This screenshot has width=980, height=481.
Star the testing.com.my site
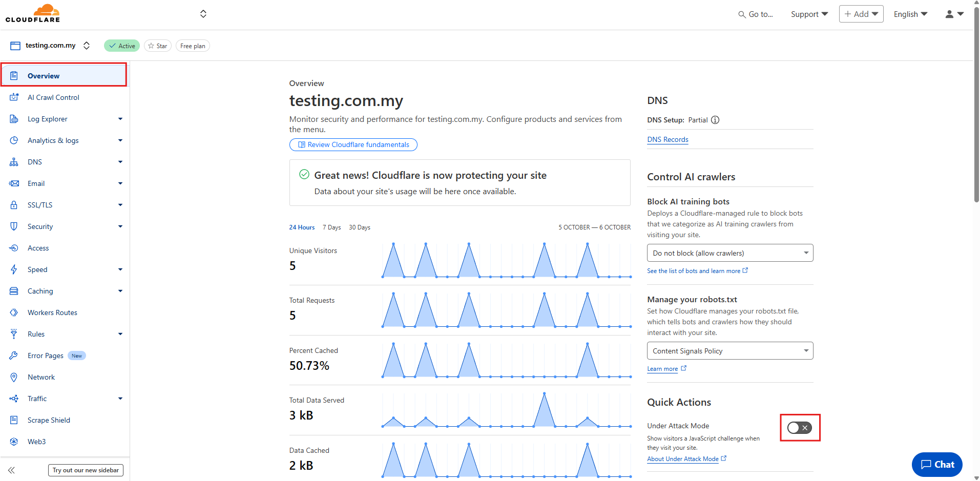pyautogui.click(x=157, y=46)
